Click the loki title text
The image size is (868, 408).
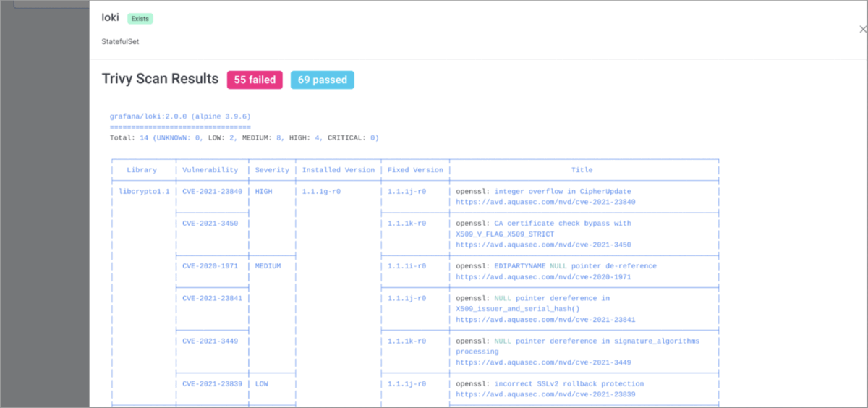tap(110, 17)
